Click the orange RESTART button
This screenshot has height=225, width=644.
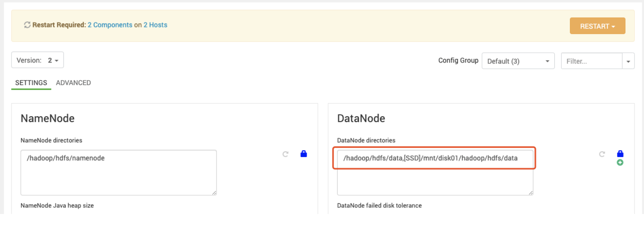point(597,26)
